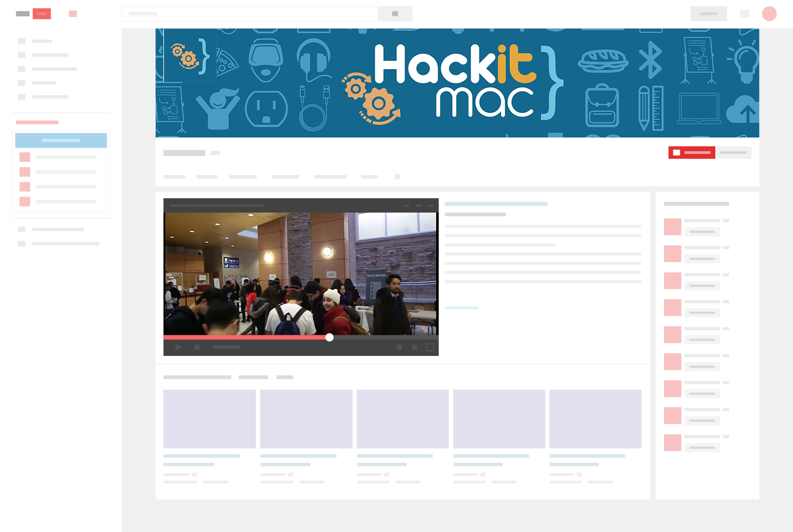793x532 pixels.
Task: Click the gray upload button in the top bar
Action: (708, 14)
